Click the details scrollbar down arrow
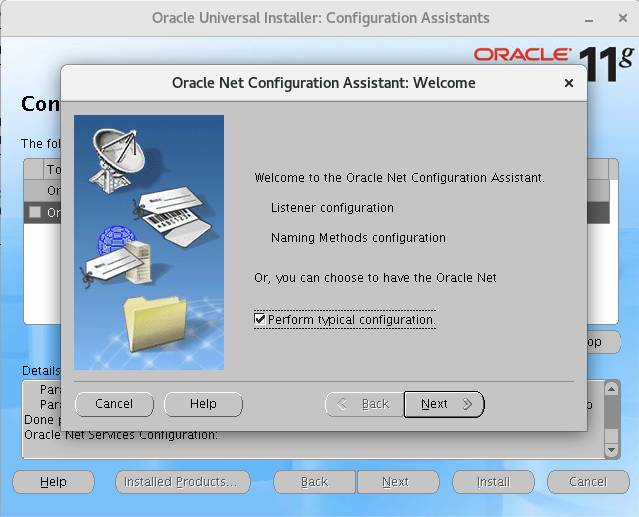The height and width of the screenshot is (517, 639). click(x=611, y=450)
